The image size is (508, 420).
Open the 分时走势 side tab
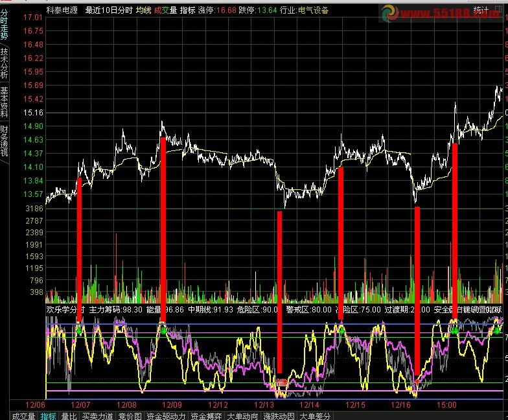click(x=4, y=25)
